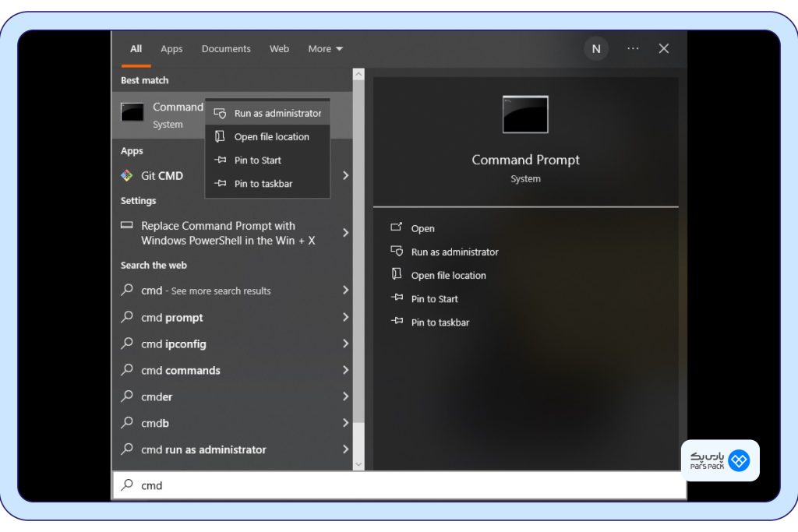This screenshot has height=532, width=798.
Task: Click the shield icon in context menu
Action: (220, 113)
